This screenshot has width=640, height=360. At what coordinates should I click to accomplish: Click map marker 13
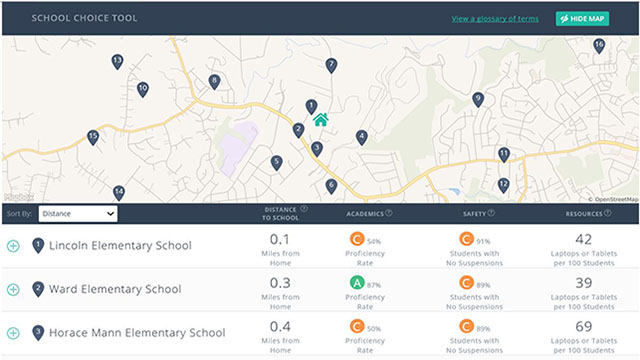117,62
